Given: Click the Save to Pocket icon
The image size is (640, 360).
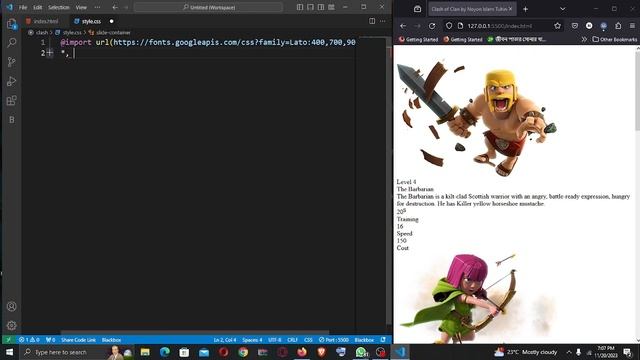Looking at the screenshot, I should click(575, 26).
